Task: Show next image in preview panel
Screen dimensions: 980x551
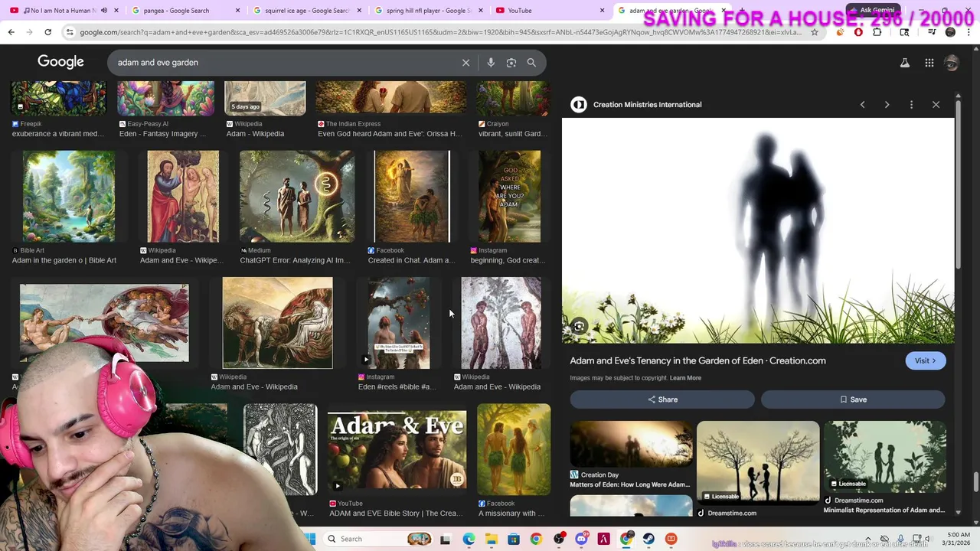Action: point(887,105)
